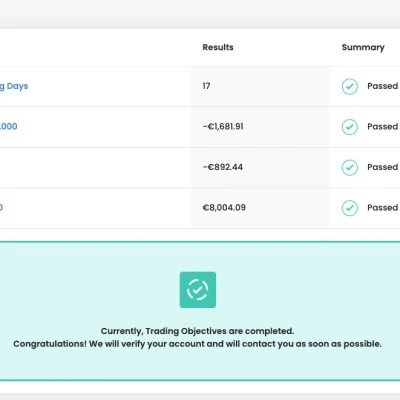Click the checkmark icon beside -€1,681.91
Screen dimensions: 400x400
click(x=350, y=127)
